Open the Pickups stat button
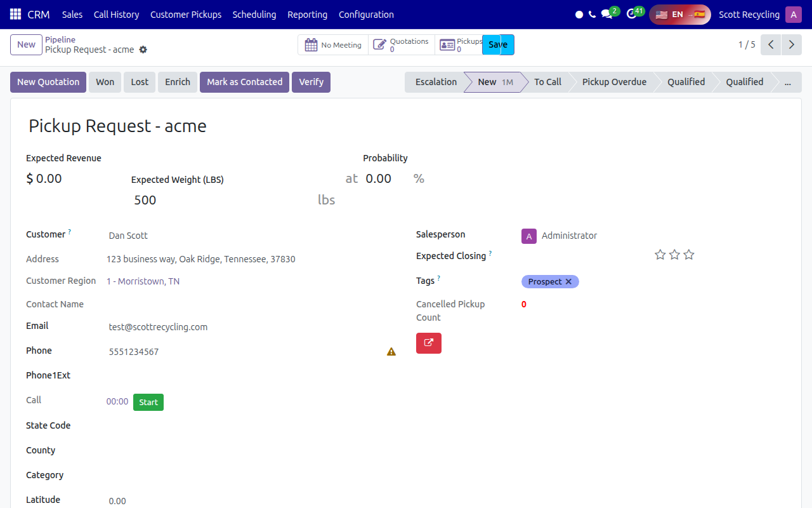The image size is (812, 508). (x=459, y=45)
